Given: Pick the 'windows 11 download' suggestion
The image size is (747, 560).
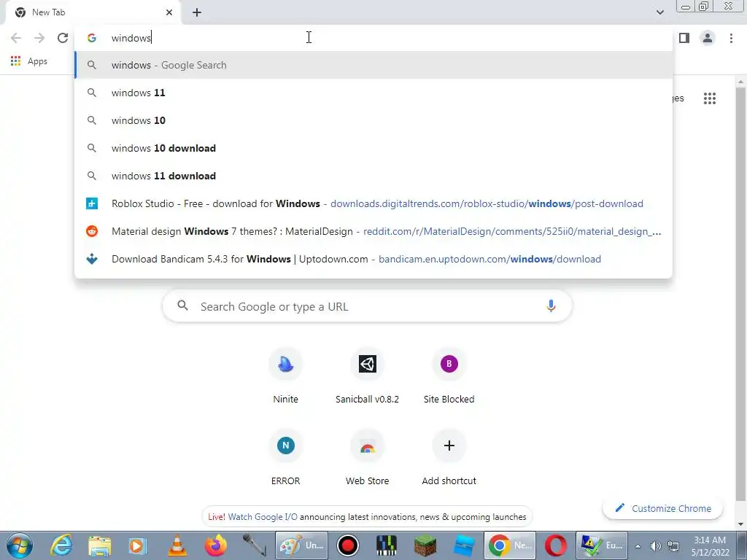Looking at the screenshot, I should (373, 176).
